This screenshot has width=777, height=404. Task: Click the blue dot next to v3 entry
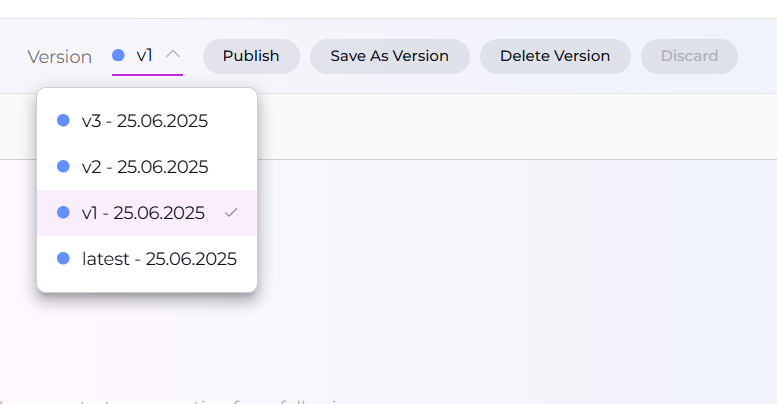tap(63, 121)
